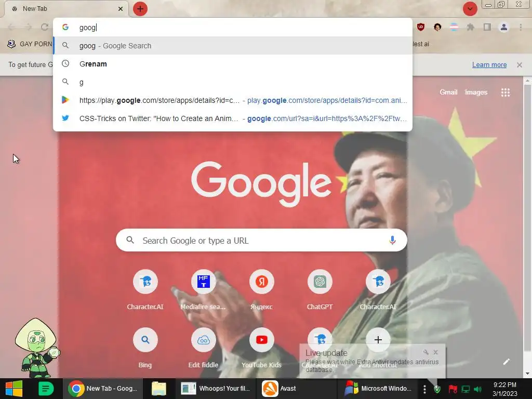Dismiss the infobar with X
The height and width of the screenshot is (399, 532).
point(520,65)
